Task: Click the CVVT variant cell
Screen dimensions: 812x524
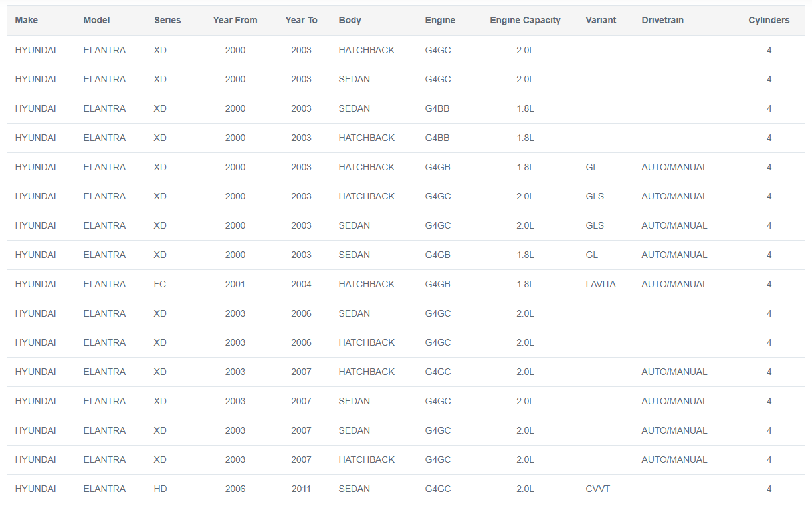Action: 598,489
